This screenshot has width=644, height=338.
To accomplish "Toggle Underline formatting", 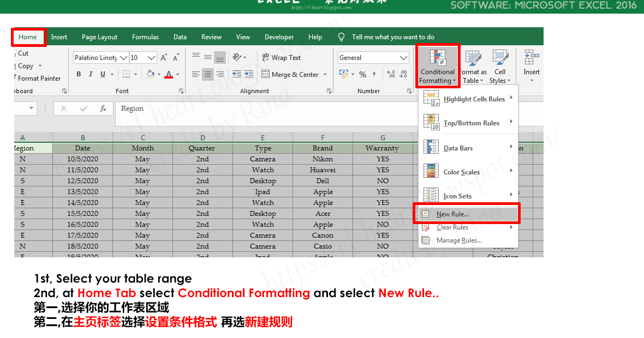I will click(x=103, y=74).
